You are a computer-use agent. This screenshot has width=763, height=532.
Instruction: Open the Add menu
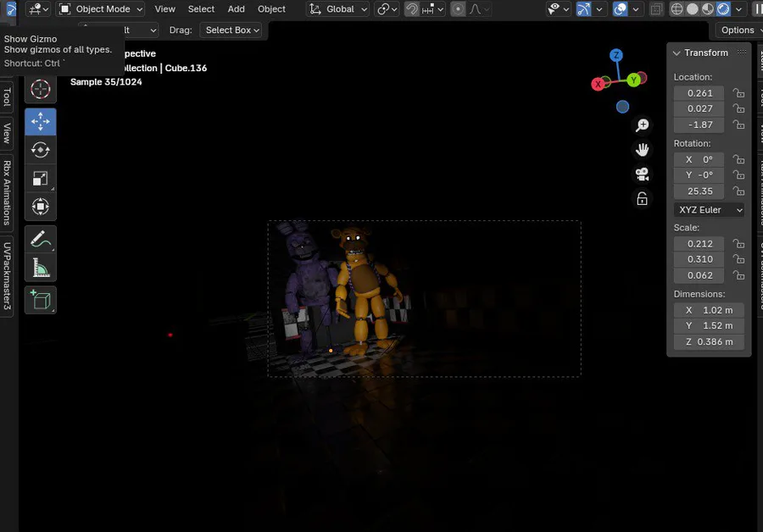click(236, 9)
